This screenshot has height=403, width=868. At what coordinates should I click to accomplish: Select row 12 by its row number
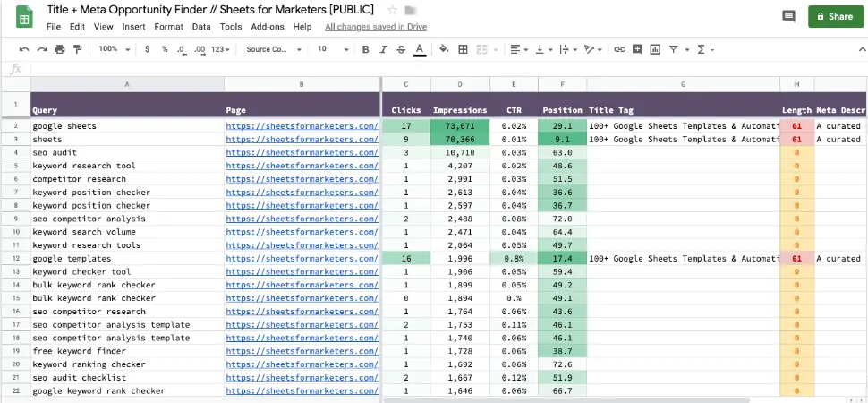(15, 258)
